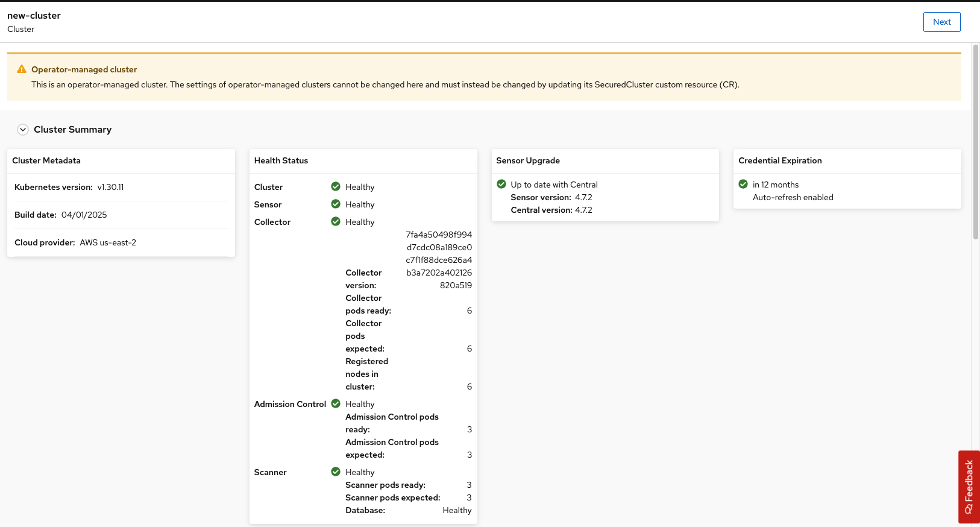Click the Cloud provider AWS us-east-2 value

(108, 242)
